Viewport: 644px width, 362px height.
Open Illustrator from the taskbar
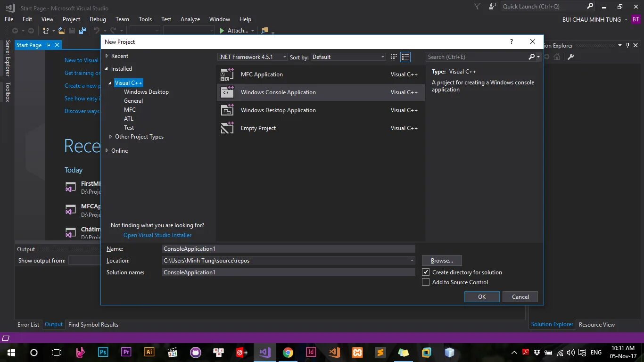click(149, 352)
